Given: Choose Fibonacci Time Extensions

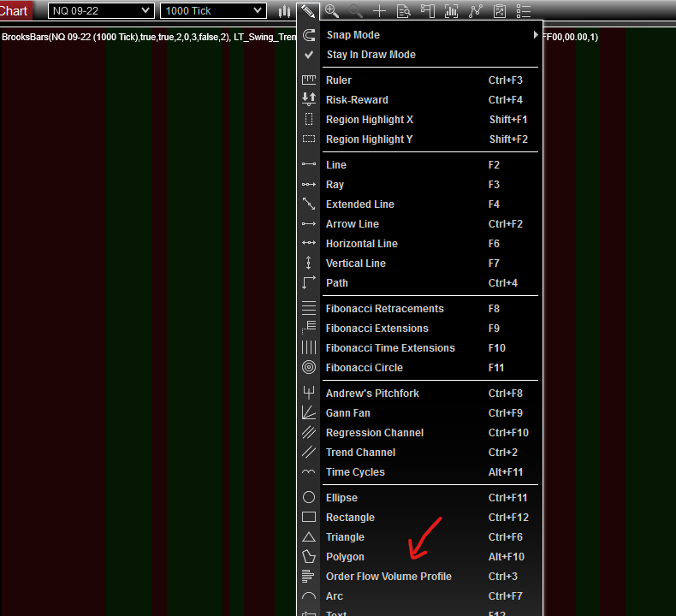Looking at the screenshot, I should [x=419, y=348].
